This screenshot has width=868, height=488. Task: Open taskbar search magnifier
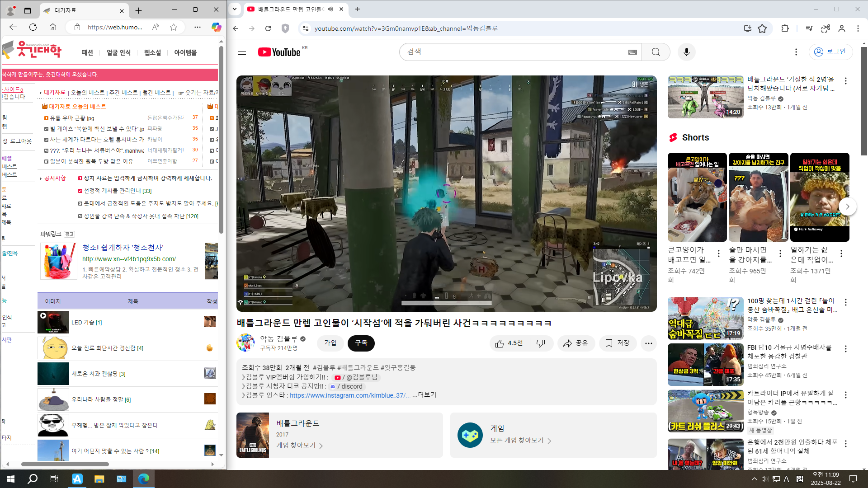[x=33, y=479]
